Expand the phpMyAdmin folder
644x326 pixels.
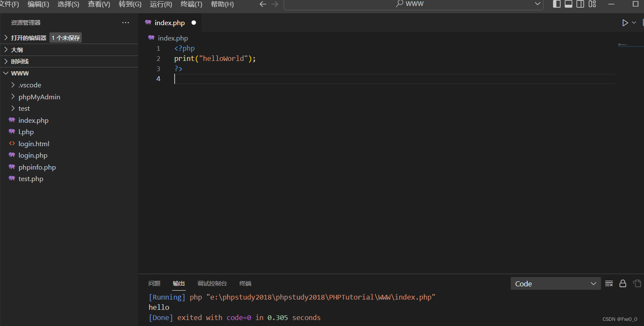pos(39,97)
